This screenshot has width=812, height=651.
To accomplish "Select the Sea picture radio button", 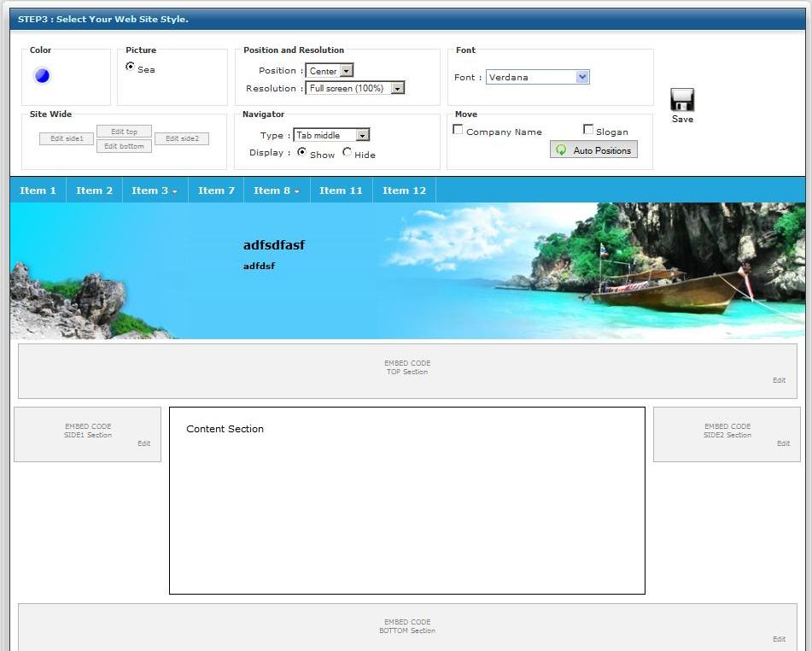I will coord(130,67).
